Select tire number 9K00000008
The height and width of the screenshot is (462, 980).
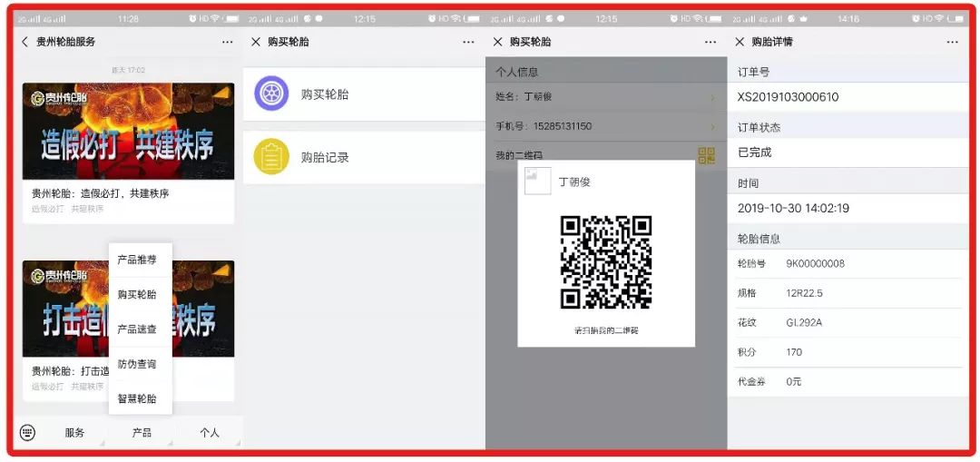816,264
